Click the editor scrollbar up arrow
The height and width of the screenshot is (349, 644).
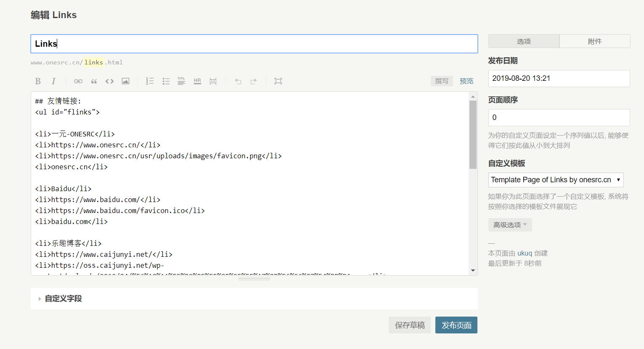point(473,96)
